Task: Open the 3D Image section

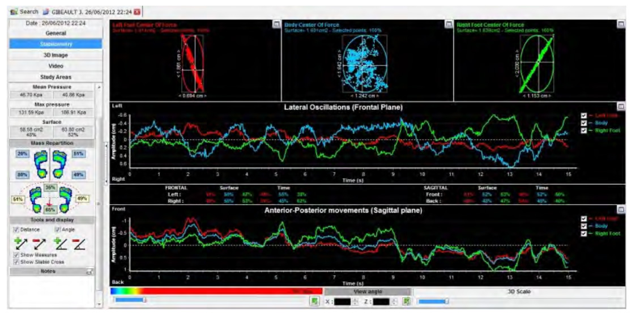Action: pos(56,54)
